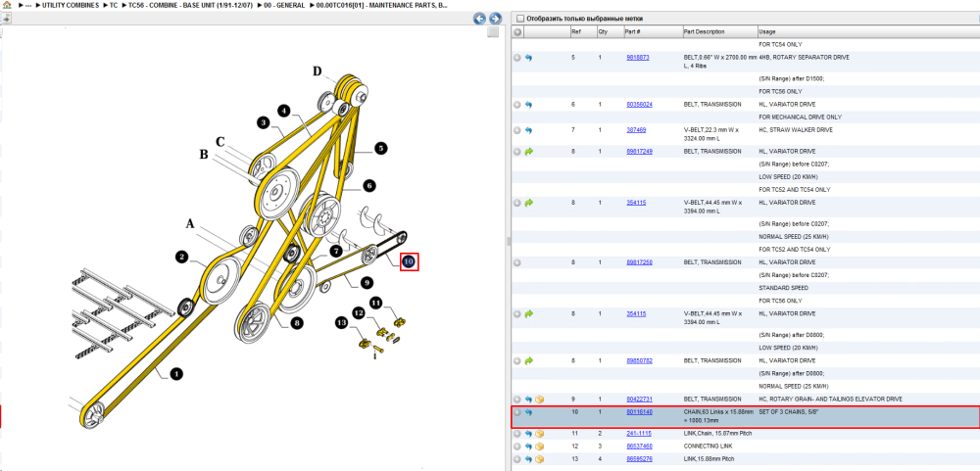The height and width of the screenshot is (471, 980).
Task: Click callout 12 near the connecting link
Action: (x=358, y=312)
